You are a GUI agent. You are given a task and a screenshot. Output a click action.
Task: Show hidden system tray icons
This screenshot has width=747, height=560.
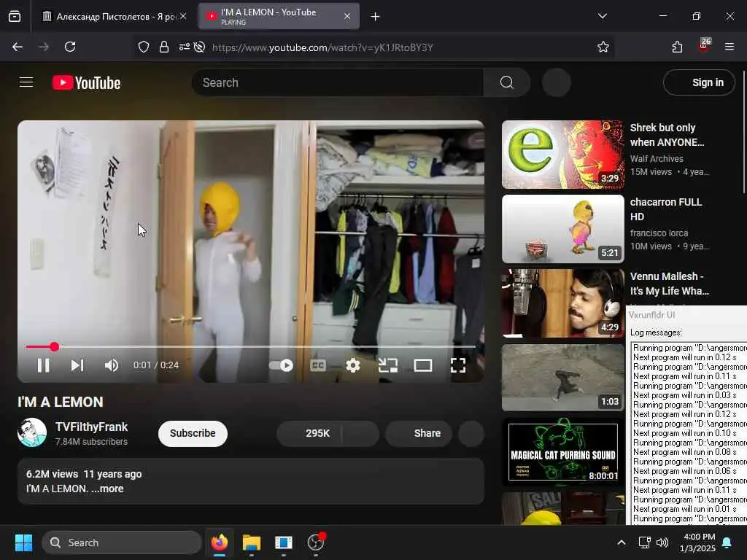[x=622, y=542]
